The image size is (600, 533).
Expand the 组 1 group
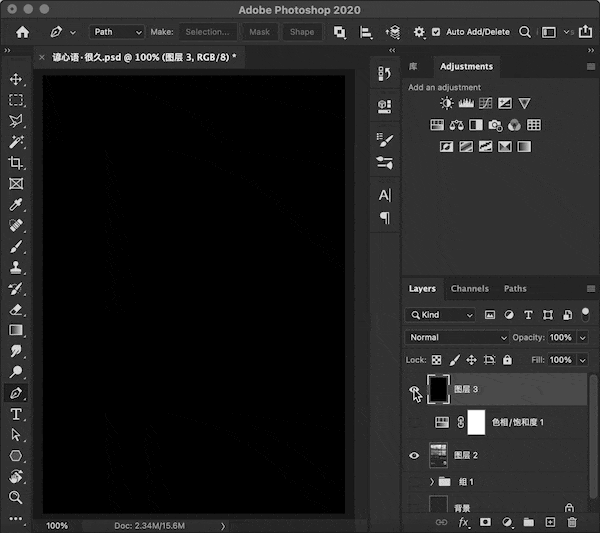[x=432, y=482]
